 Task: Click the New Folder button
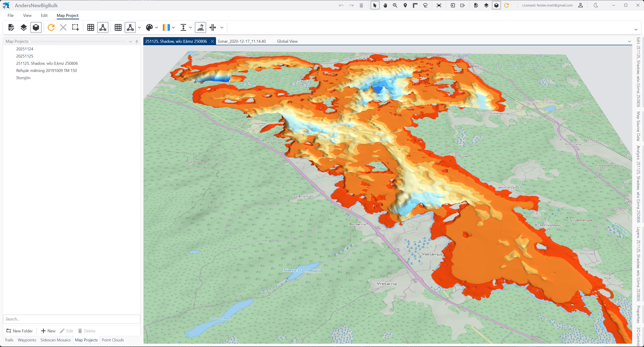(x=20, y=331)
